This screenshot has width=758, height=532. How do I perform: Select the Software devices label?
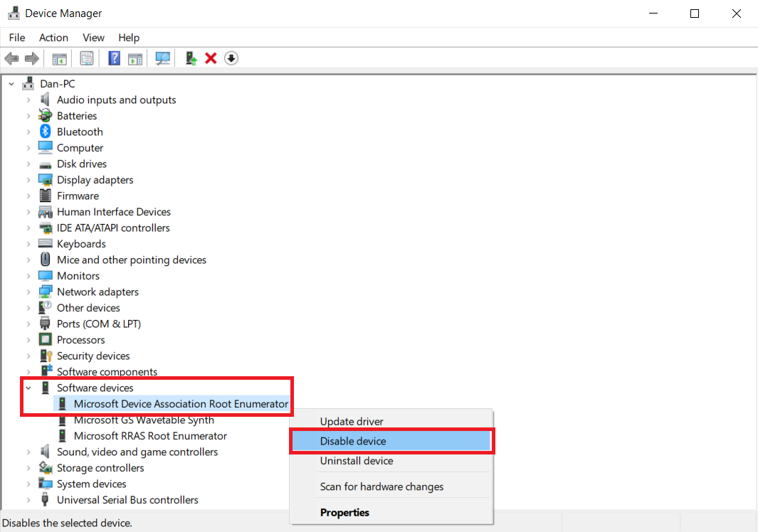pyautogui.click(x=95, y=388)
